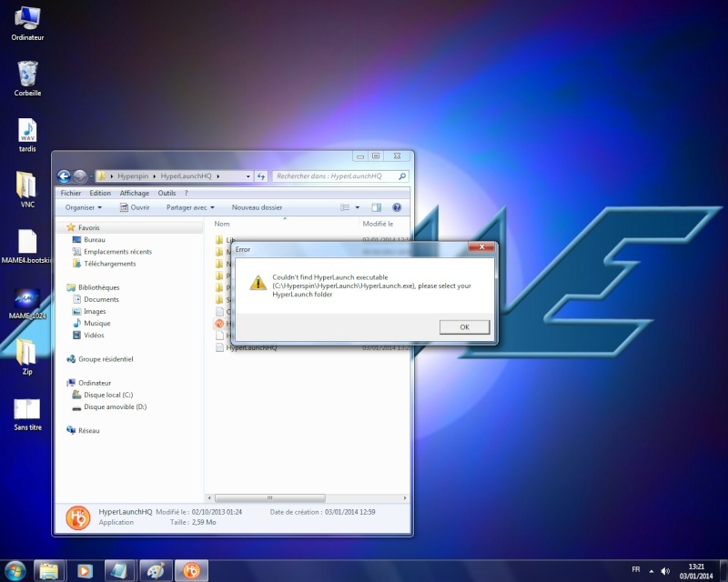The width and height of the screenshot is (728, 582).
Task: Toggle the preview pane icon
Action: (377, 207)
